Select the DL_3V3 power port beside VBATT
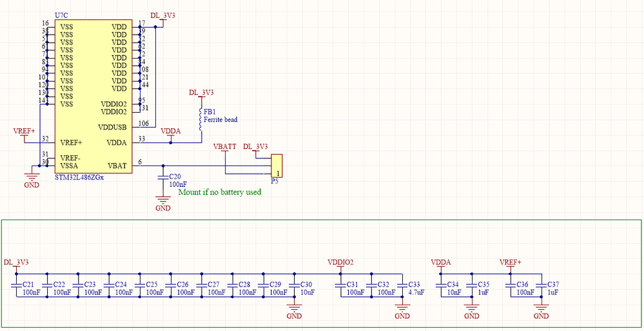 255,150
